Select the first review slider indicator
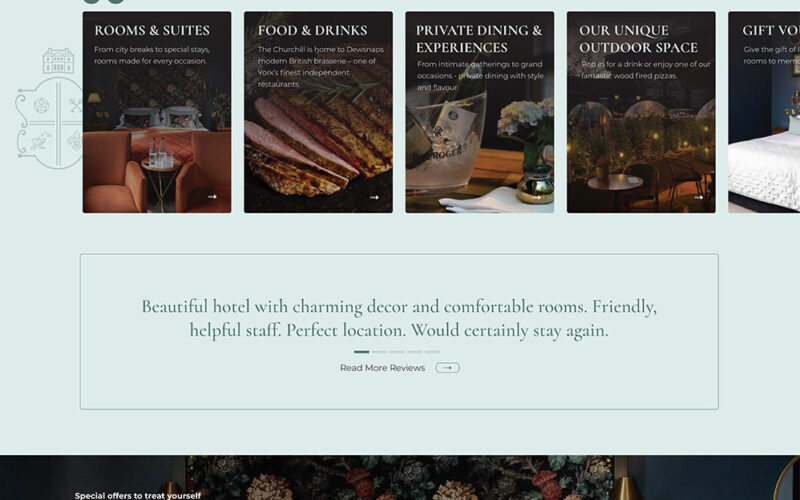Viewport: 800px width, 500px height. click(x=361, y=352)
